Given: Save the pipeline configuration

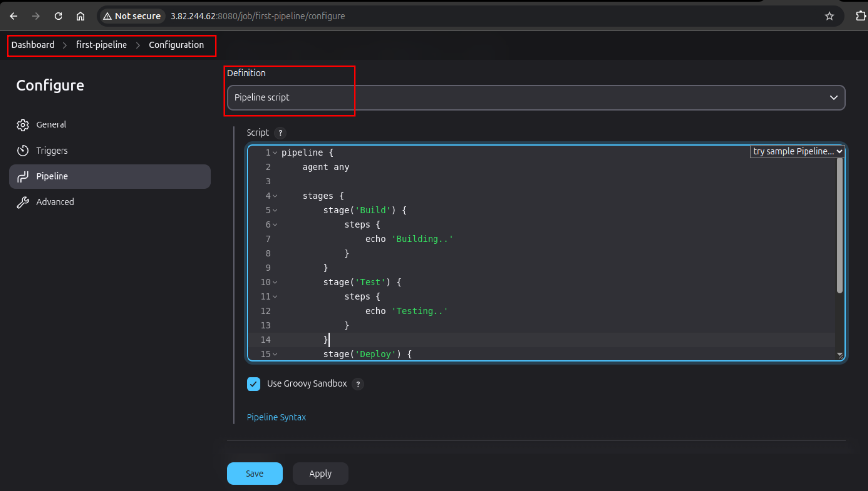Looking at the screenshot, I should pyautogui.click(x=254, y=474).
